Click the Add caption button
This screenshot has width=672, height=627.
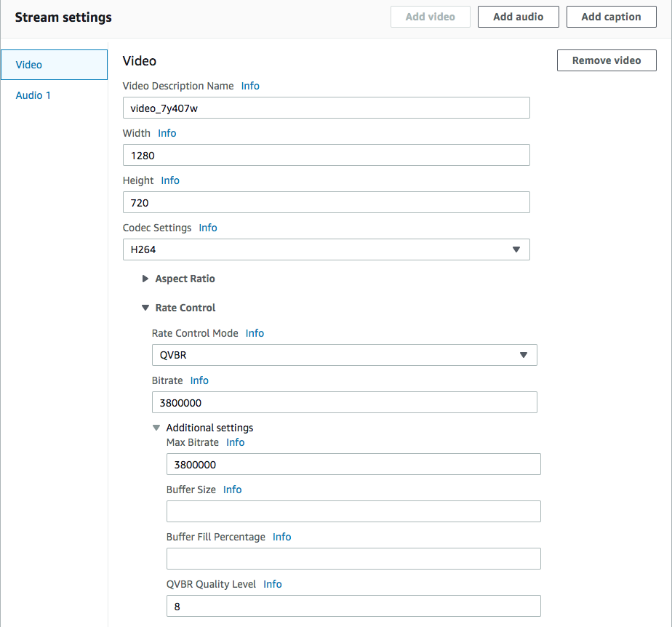611,17
